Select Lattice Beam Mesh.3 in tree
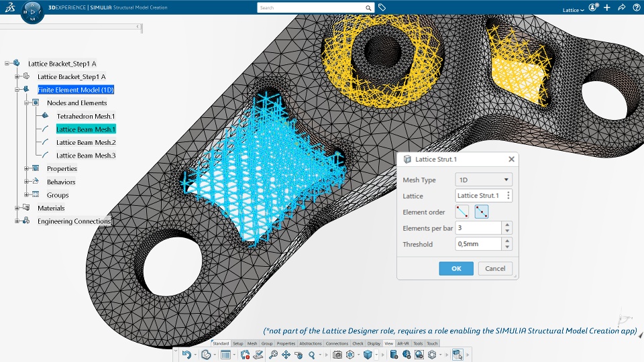This screenshot has height=362, width=644. coord(86,156)
